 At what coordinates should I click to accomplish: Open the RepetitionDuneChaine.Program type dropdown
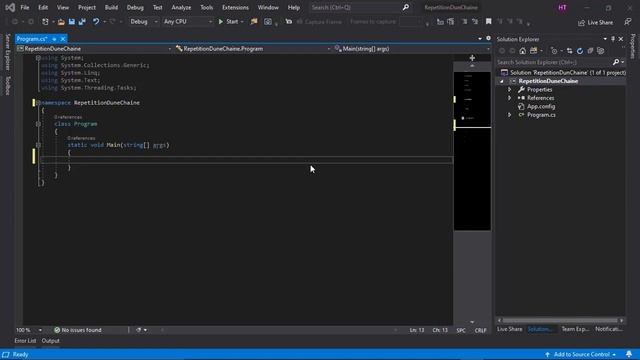tap(253, 49)
